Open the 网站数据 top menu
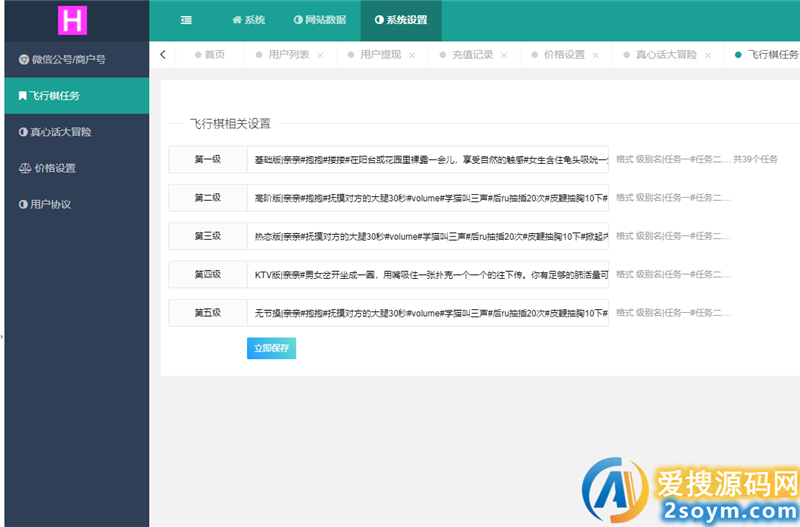Screen dimensions: 800x527 point(320,20)
